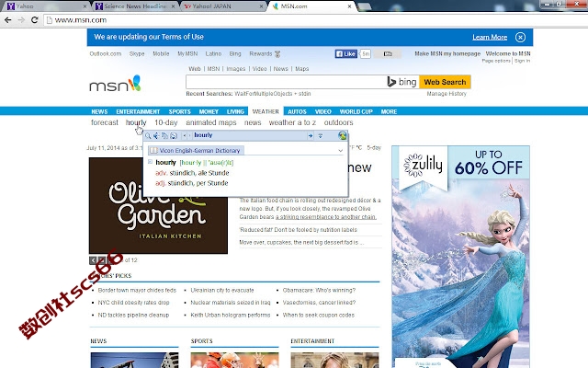Image resolution: width=588 pixels, height=368 pixels.
Task: Switch to the Yahoo tab
Action: tap(45, 6)
